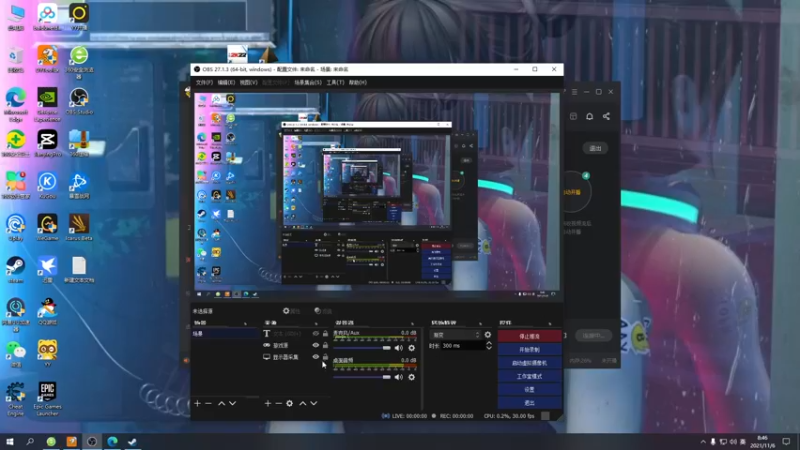800x450 pixels.
Task: Open OBS Studio desktop shortcut
Action: coord(79,101)
